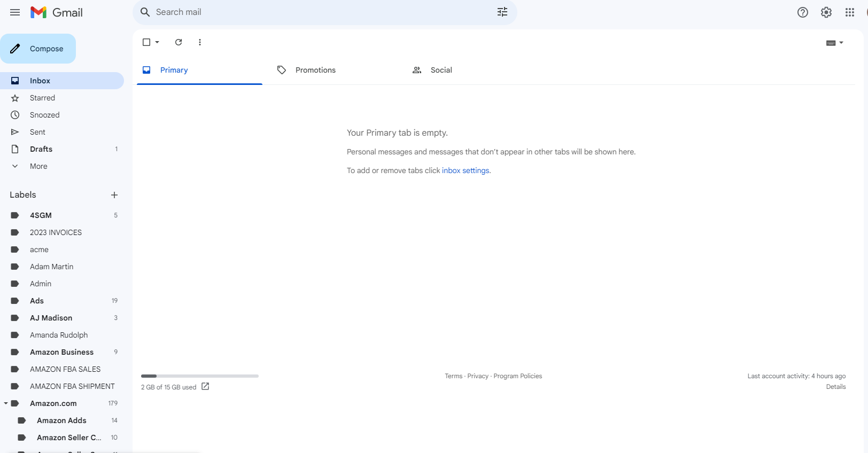Click the pencil icon on Compose
This screenshot has height=453, width=868.
tap(15, 49)
